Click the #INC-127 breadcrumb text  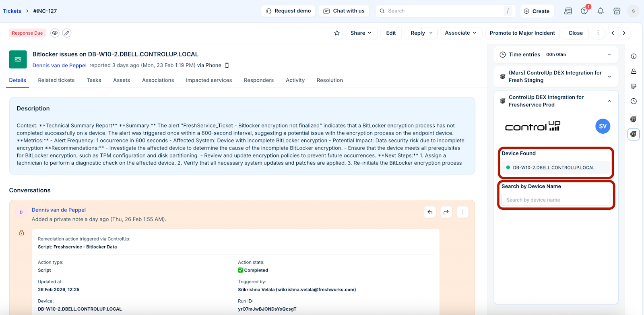[x=45, y=11]
